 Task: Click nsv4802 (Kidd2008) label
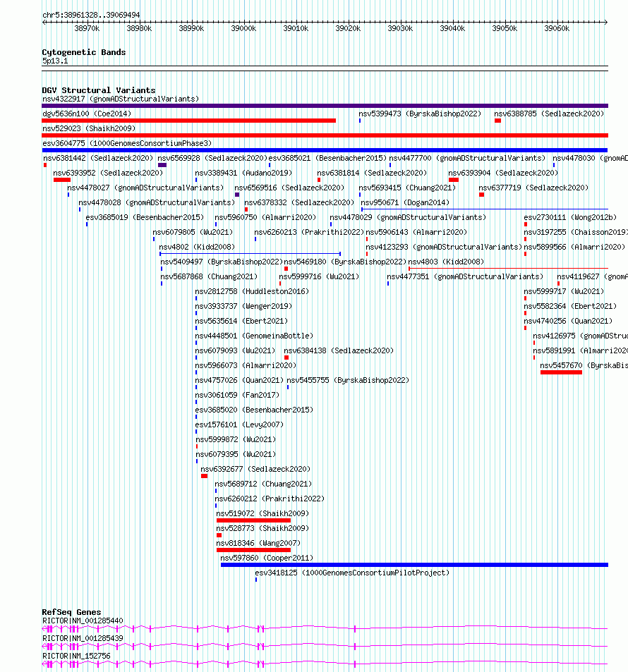[x=197, y=247]
